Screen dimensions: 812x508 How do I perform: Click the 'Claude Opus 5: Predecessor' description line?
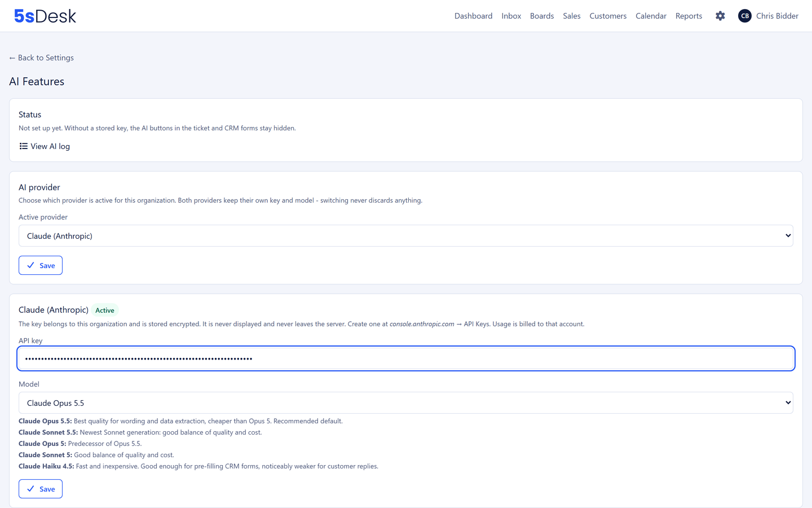tap(80, 444)
